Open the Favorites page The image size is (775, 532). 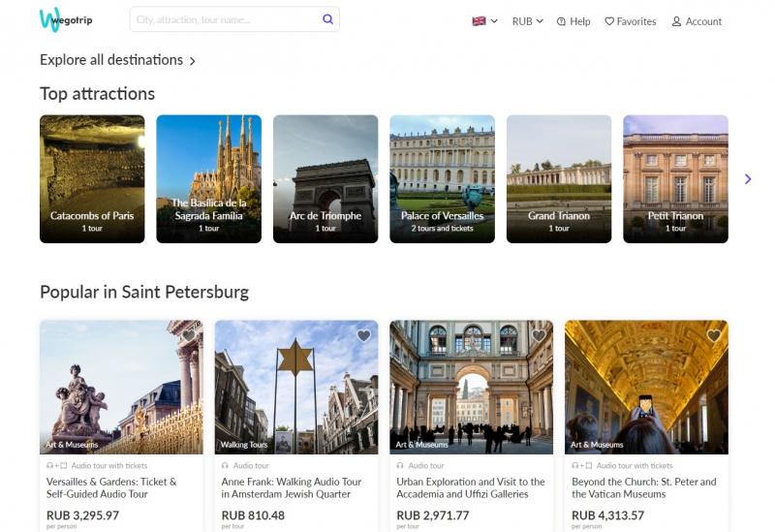630,21
